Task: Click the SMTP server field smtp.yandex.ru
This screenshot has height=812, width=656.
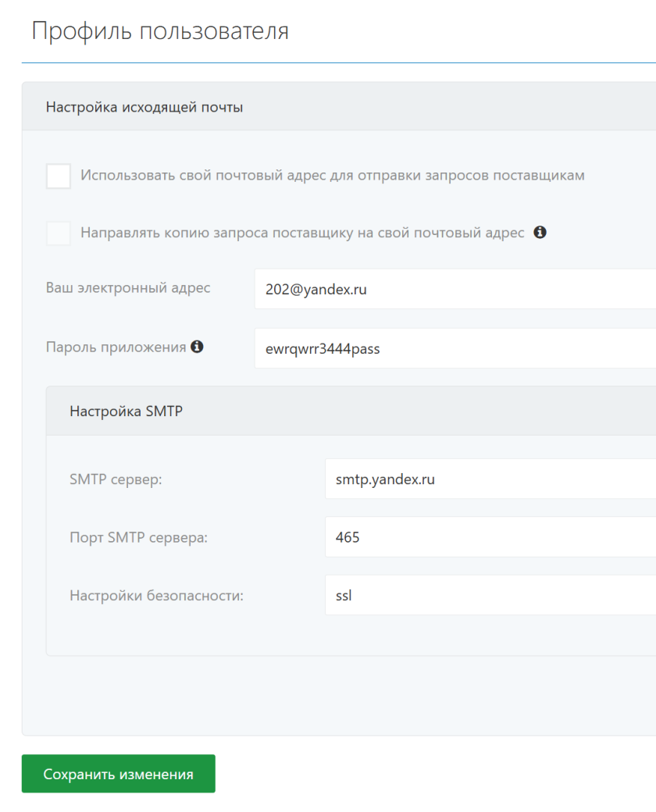Action: click(490, 479)
